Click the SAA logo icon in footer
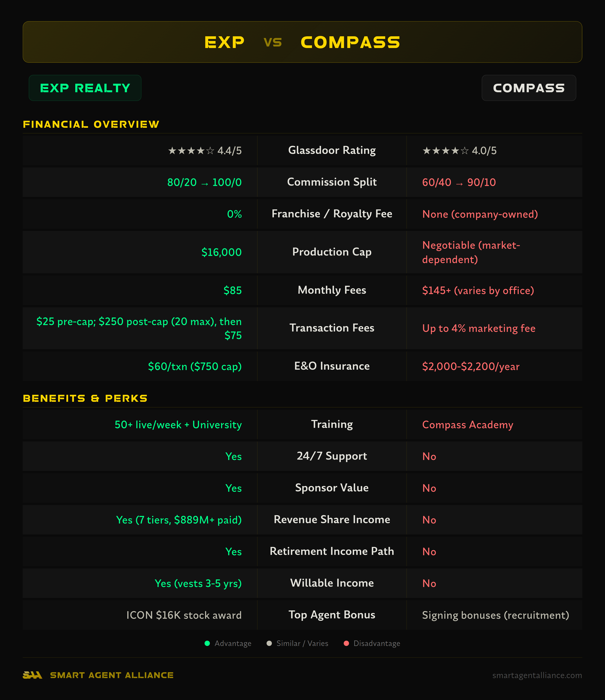Screen dimensions: 605x700 point(33,675)
